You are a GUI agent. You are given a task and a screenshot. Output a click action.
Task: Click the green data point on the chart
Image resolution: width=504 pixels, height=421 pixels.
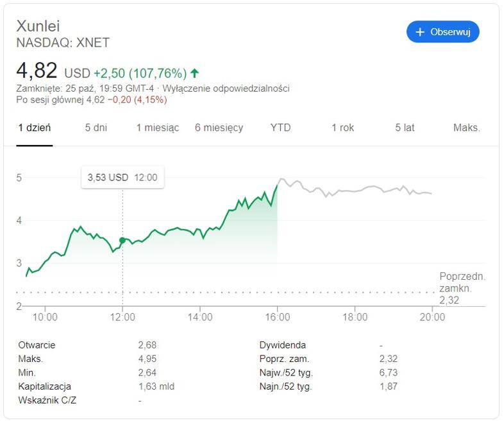coord(122,240)
